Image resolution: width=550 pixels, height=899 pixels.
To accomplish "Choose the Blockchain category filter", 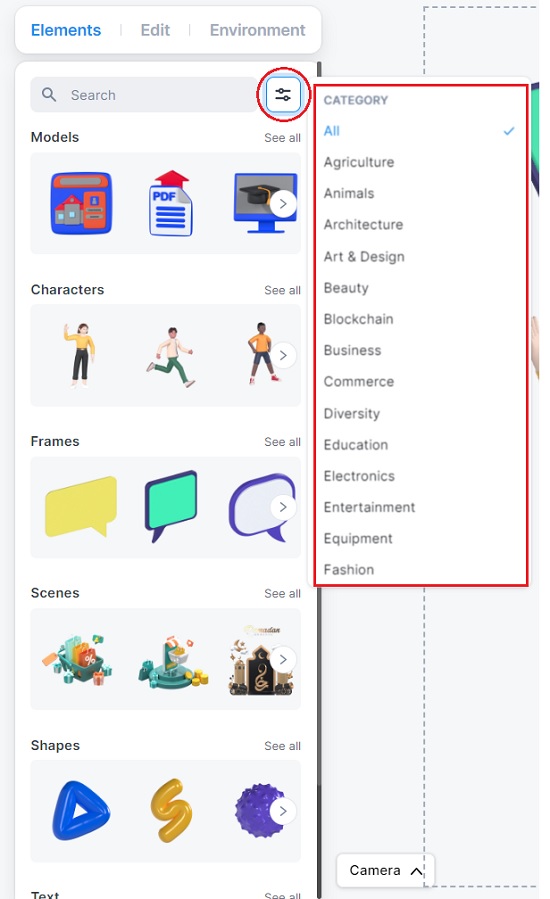I will click(358, 319).
